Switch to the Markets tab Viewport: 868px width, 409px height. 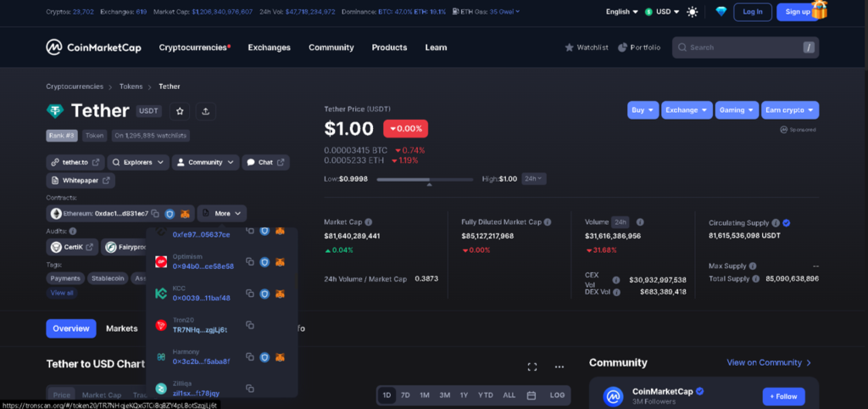click(122, 328)
